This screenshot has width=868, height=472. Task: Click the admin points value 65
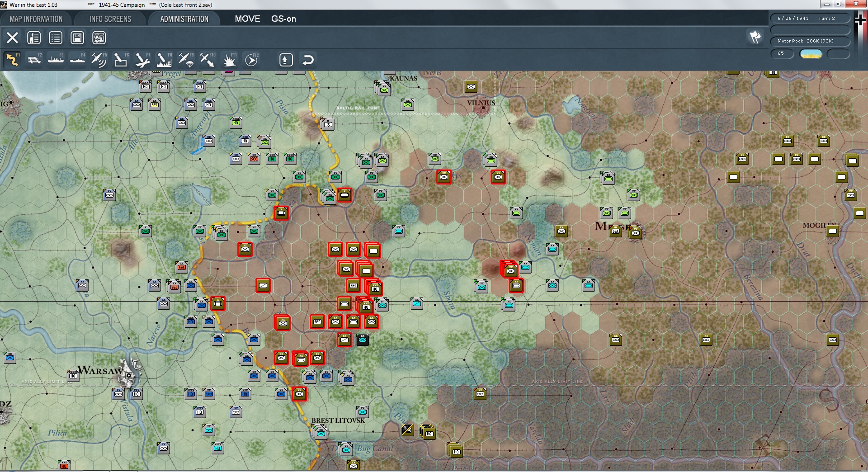click(x=782, y=53)
